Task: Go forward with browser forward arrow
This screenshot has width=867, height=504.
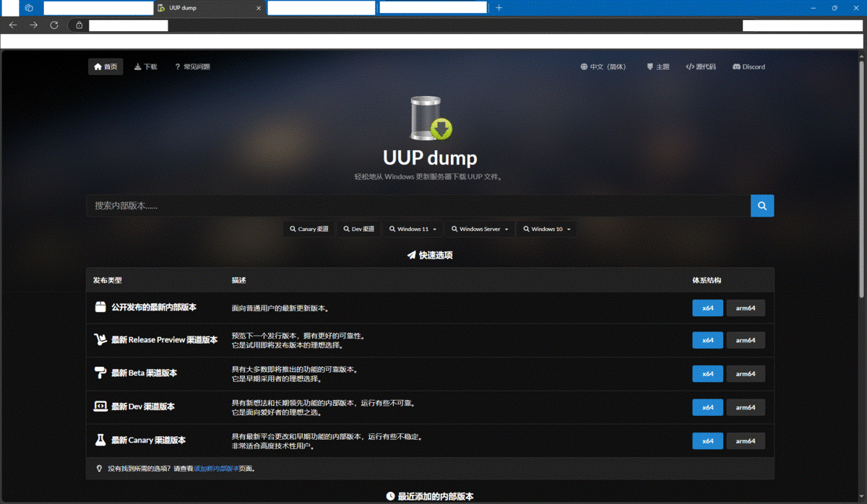Action: point(33,25)
